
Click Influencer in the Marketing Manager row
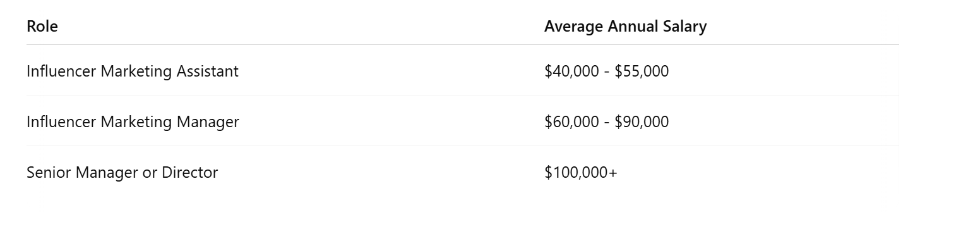click(x=61, y=121)
